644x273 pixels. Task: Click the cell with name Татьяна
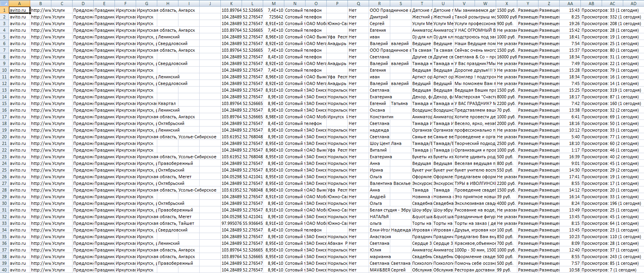[x=400, y=103]
